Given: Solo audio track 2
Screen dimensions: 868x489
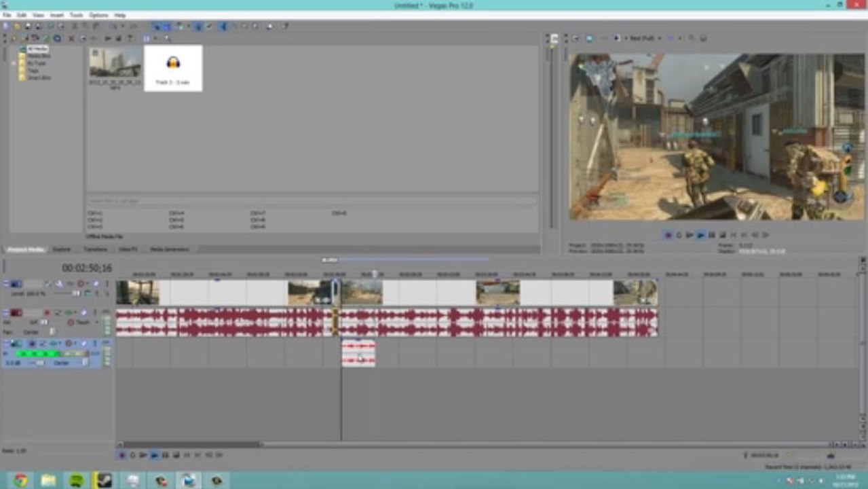Looking at the screenshot, I should (95, 312).
